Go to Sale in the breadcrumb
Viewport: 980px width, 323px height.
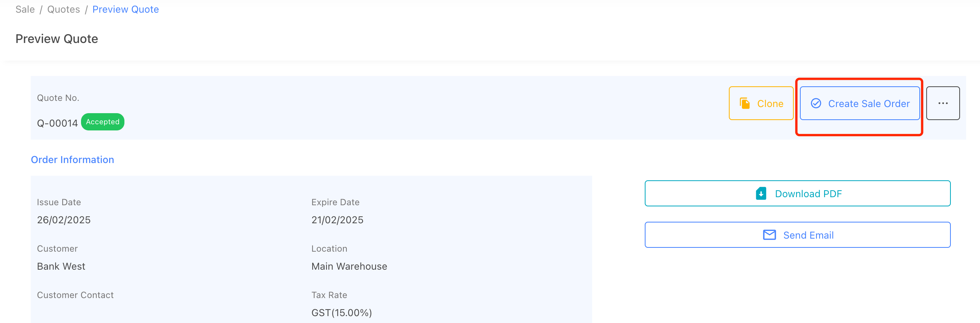point(25,9)
